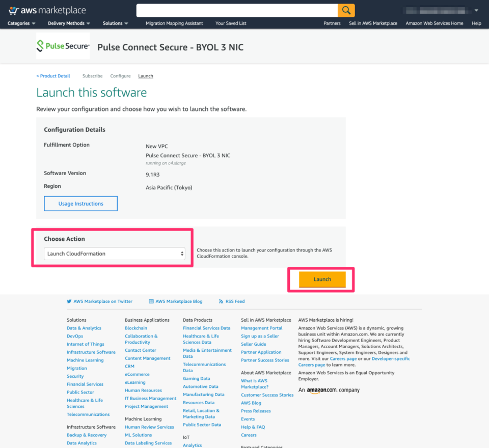Open the Launch CloudFormation action selector
The height and width of the screenshot is (448, 489).
click(x=115, y=253)
